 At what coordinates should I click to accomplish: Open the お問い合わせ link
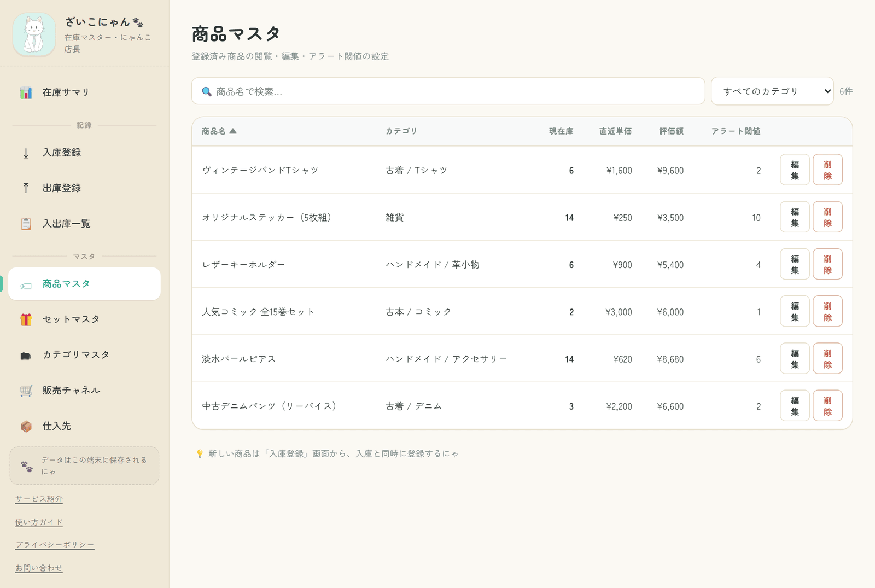tap(39, 568)
